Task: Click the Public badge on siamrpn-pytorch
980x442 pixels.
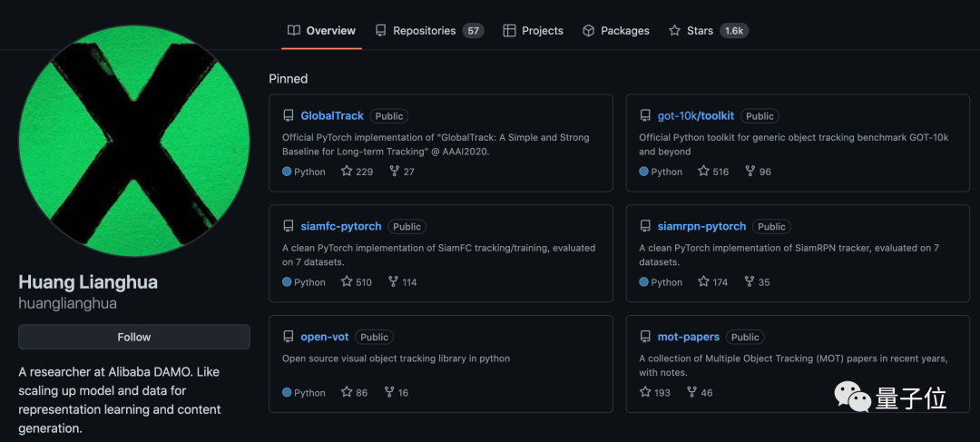Action: coord(771,227)
